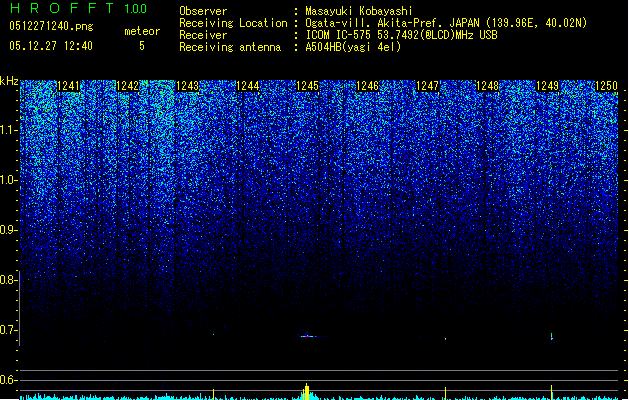The height and width of the screenshot is (400, 629).
Task: Click the 1241 time marker
Action: pyautogui.click(x=69, y=86)
